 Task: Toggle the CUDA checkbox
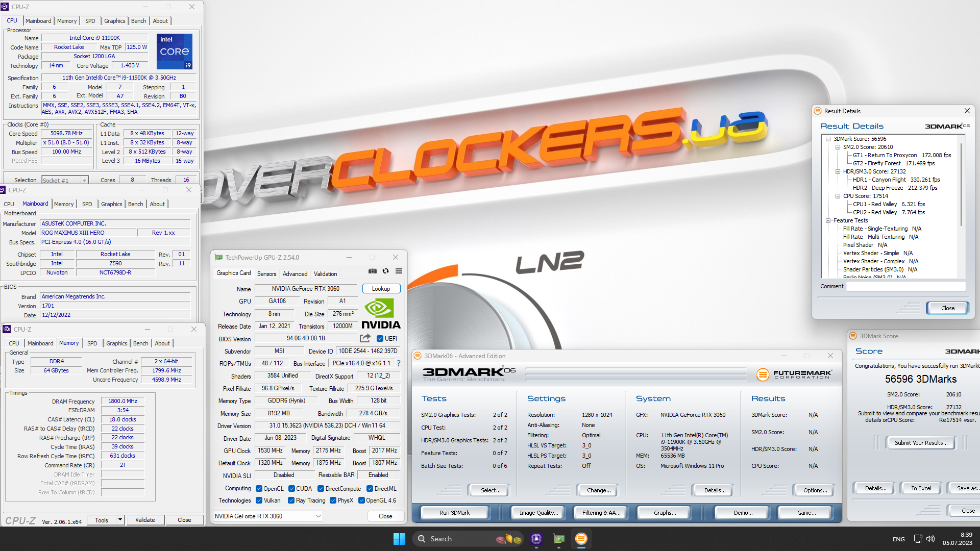click(x=291, y=488)
